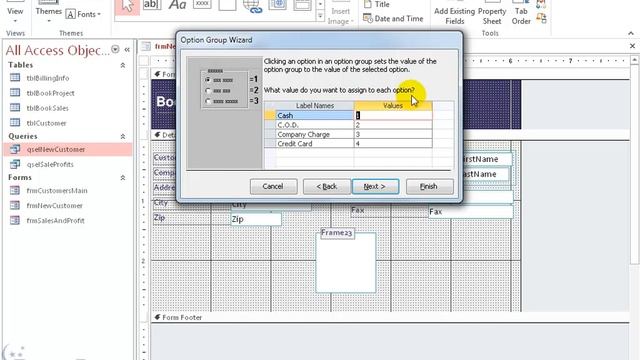Screen dimensions: 640x360
Task: Open the Fonts dropdown
Action: [x=83, y=14]
